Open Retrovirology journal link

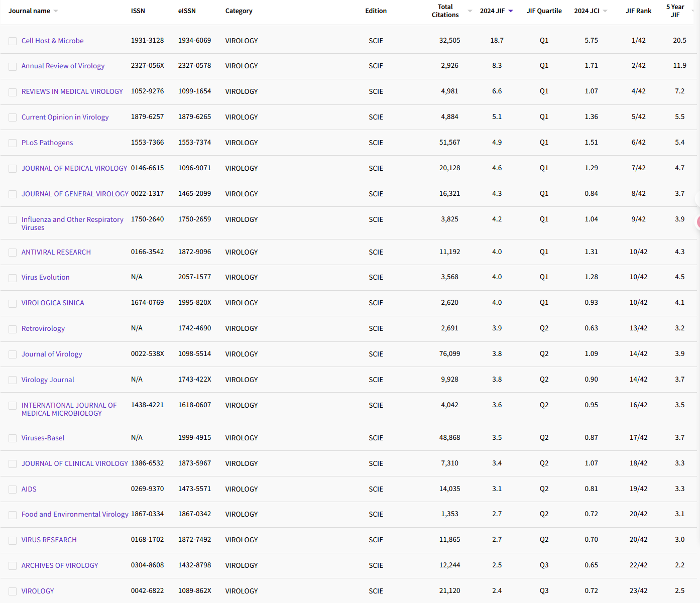tap(43, 328)
